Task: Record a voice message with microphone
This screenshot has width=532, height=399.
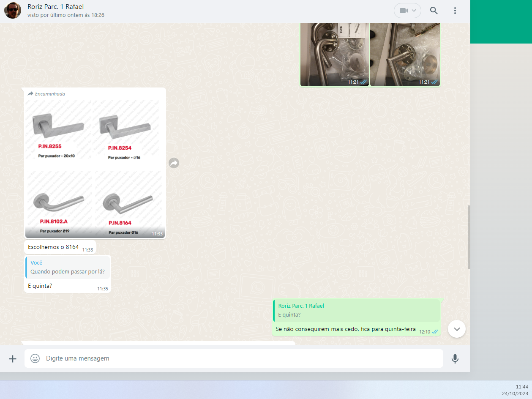Action: [x=455, y=359]
